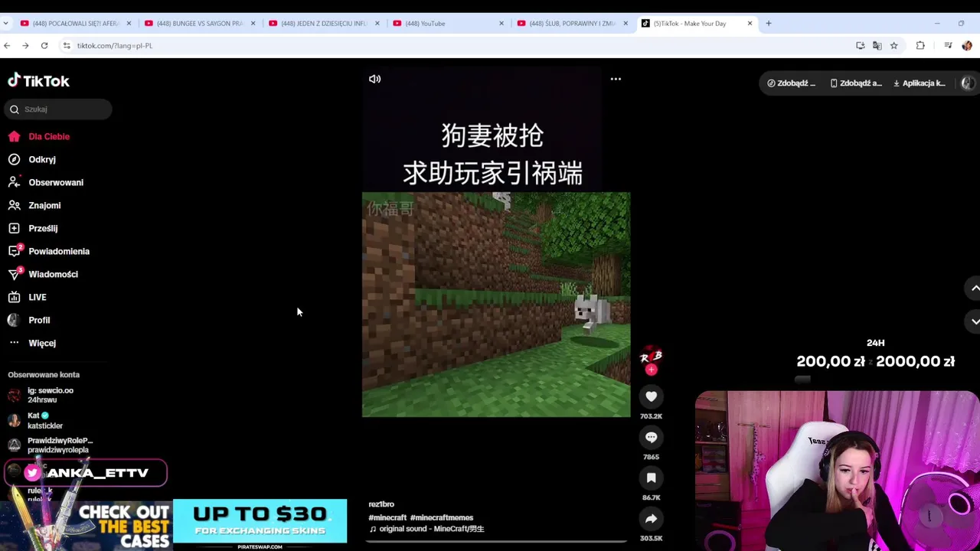Viewport: 980px width, 551px height.
Task: Open the Prześlij upload page
Action: tap(43, 228)
